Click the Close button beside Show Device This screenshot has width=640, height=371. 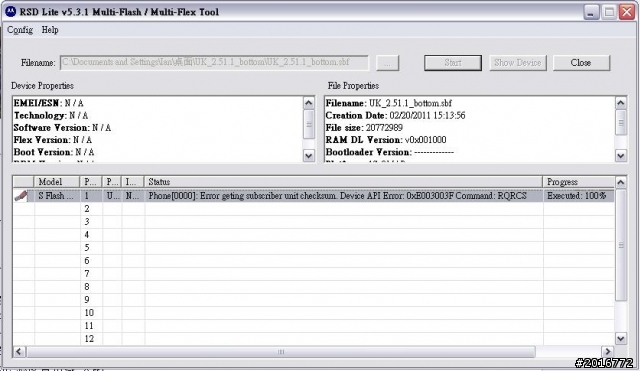(x=581, y=63)
